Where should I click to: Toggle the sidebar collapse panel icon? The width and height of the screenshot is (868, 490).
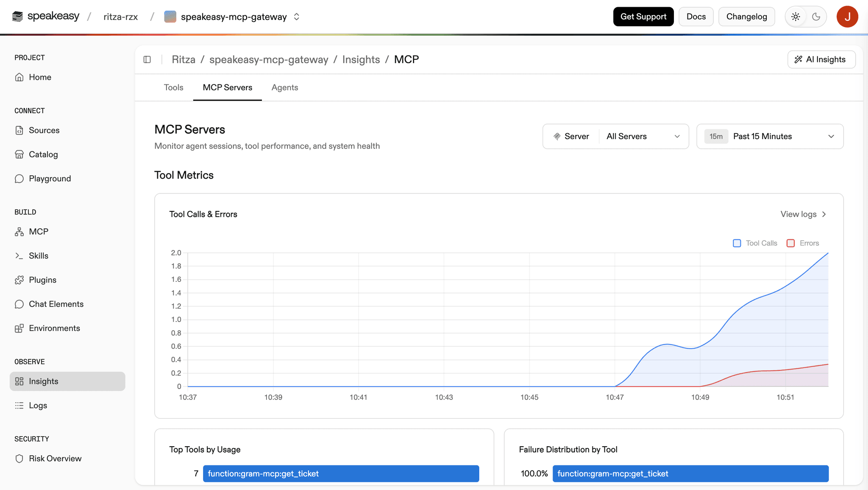coord(147,59)
